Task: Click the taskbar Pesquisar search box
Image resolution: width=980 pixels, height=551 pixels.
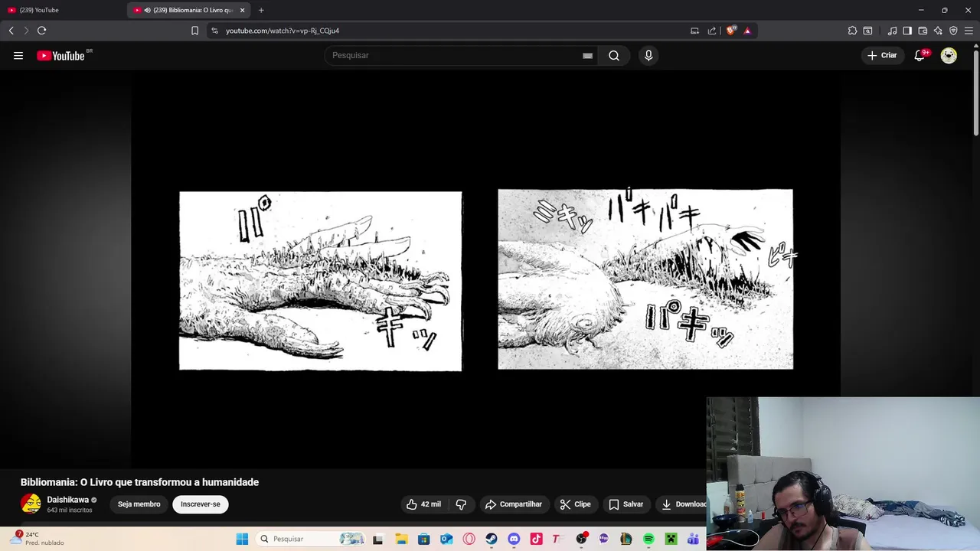Action: tap(311, 539)
